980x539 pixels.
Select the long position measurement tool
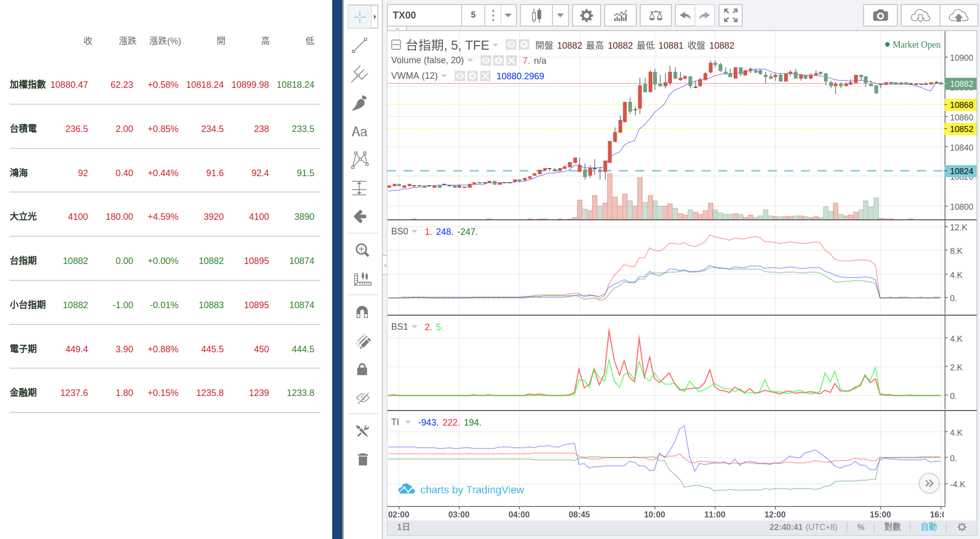[x=360, y=188]
